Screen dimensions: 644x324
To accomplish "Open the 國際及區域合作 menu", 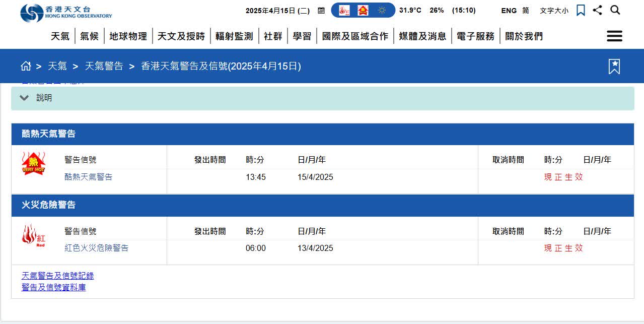I will (x=355, y=36).
